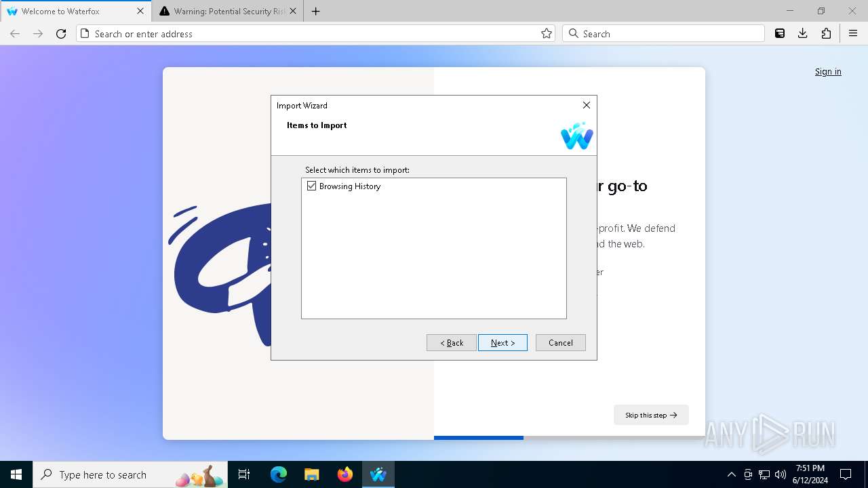Open network settings in the system tray
The height and width of the screenshot is (488, 868).
click(764, 474)
